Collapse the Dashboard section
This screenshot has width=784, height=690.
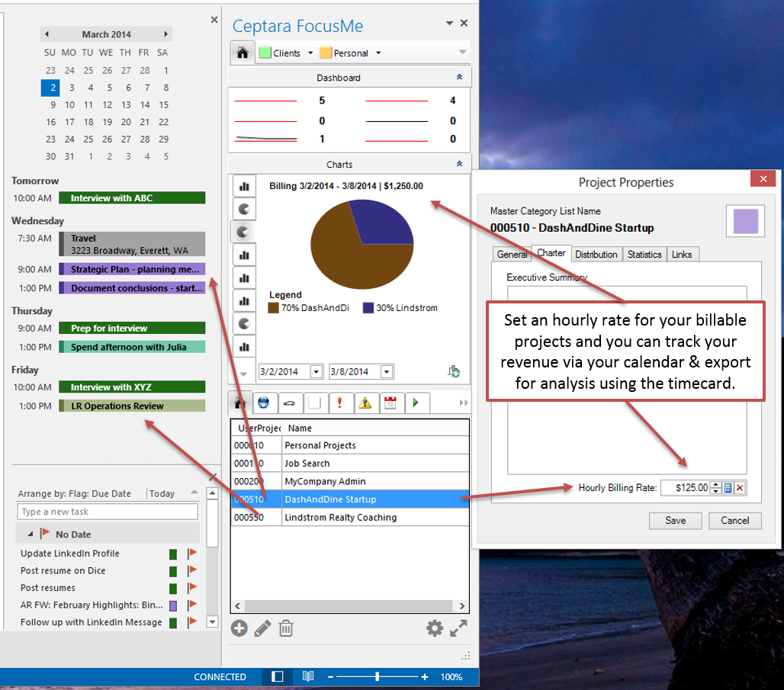tap(460, 77)
